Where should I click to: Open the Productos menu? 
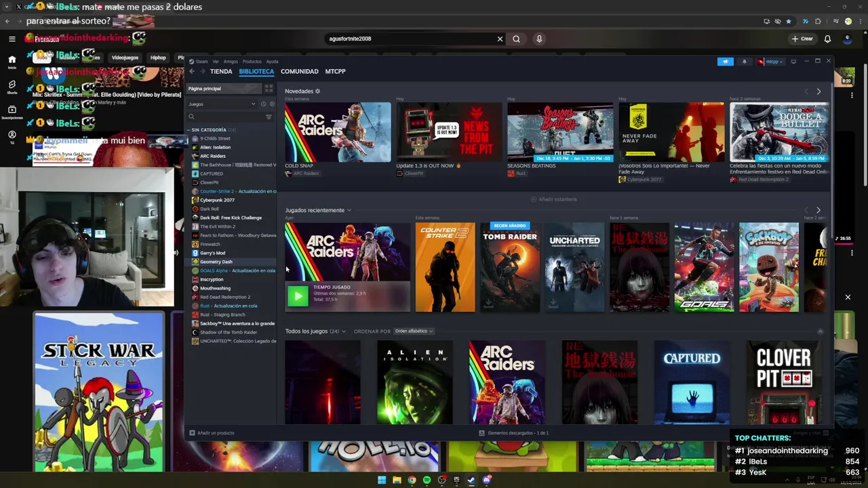click(252, 62)
